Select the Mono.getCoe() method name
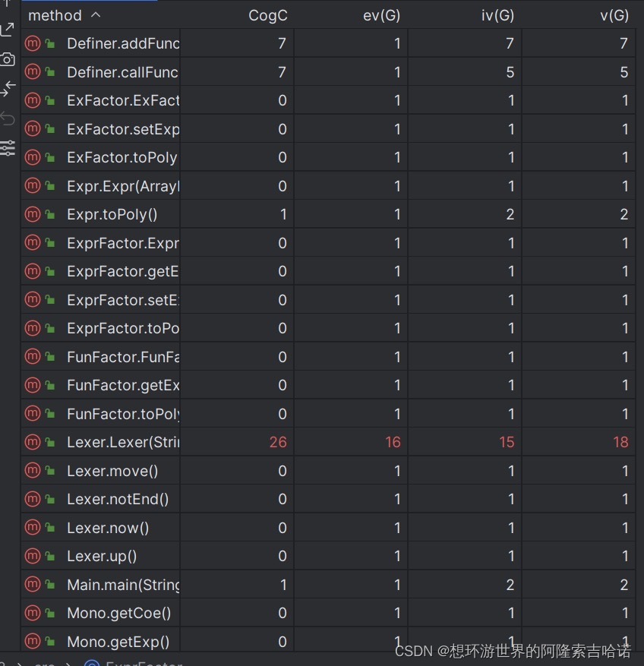644x666 pixels. click(x=119, y=614)
